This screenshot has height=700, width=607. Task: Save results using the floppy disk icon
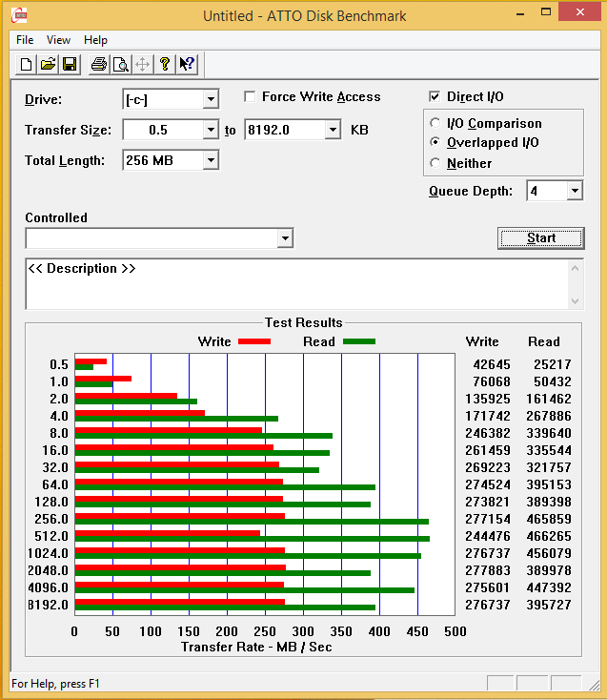[x=70, y=64]
